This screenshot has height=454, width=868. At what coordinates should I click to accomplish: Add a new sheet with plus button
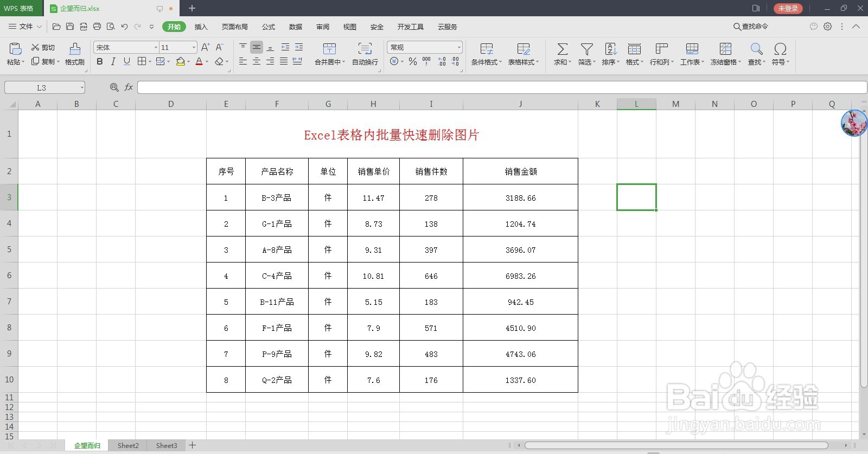point(192,445)
